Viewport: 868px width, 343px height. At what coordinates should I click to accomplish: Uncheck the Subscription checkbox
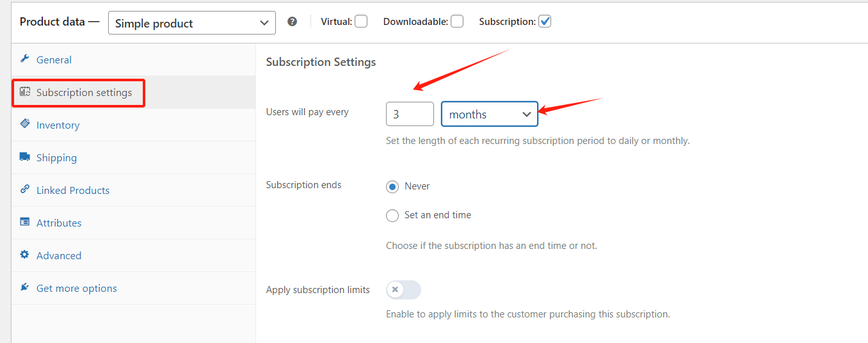[x=545, y=22]
